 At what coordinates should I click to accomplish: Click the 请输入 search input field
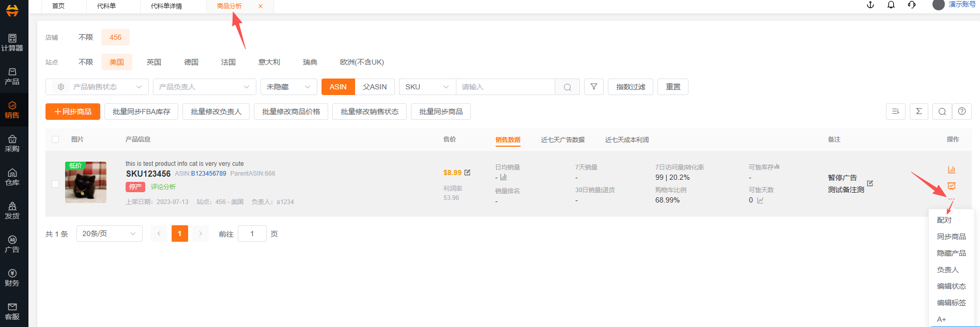pos(505,87)
